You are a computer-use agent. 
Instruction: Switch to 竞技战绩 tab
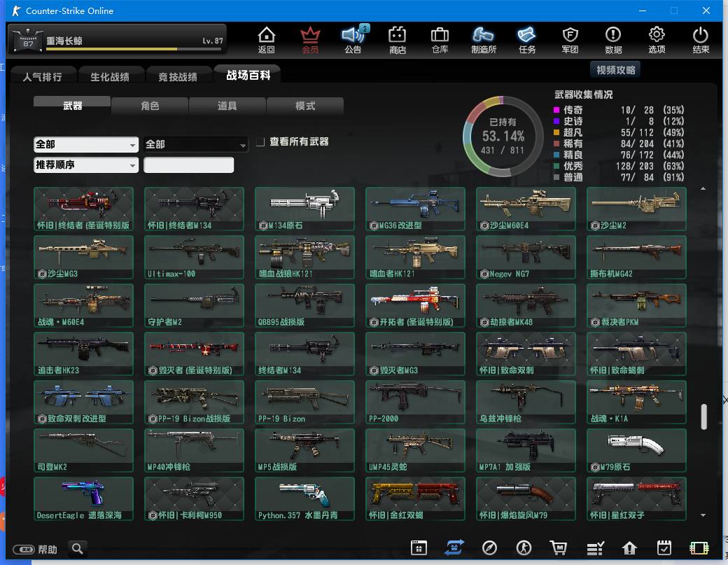[178, 76]
